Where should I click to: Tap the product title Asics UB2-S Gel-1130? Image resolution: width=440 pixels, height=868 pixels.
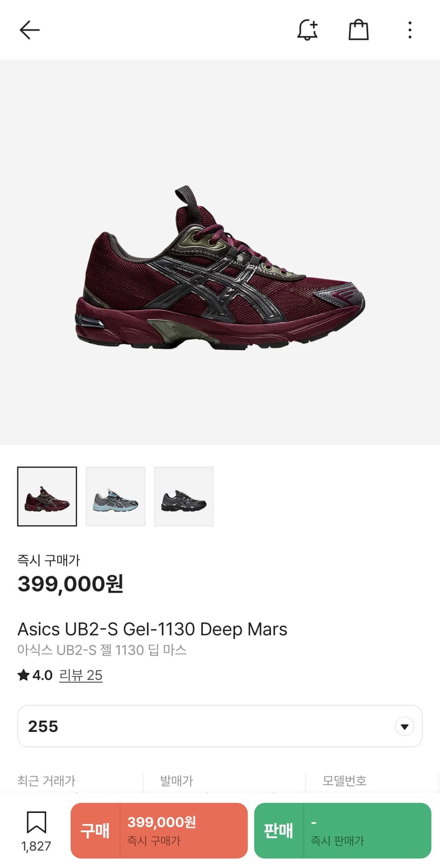152,629
